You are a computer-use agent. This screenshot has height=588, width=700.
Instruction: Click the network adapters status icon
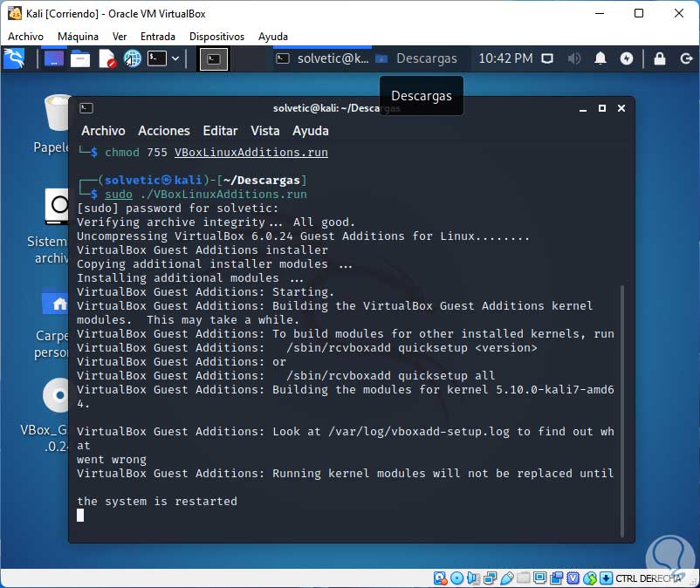(491, 578)
